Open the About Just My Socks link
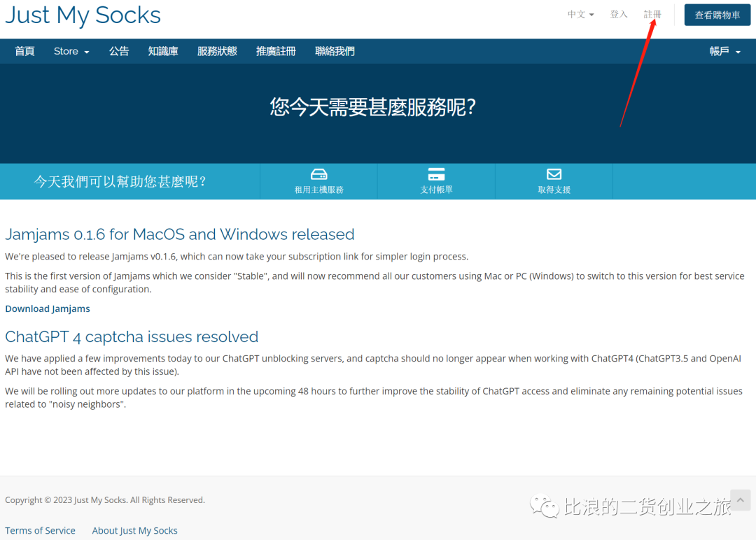Viewport: 756px width, 540px height. coord(134,530)
